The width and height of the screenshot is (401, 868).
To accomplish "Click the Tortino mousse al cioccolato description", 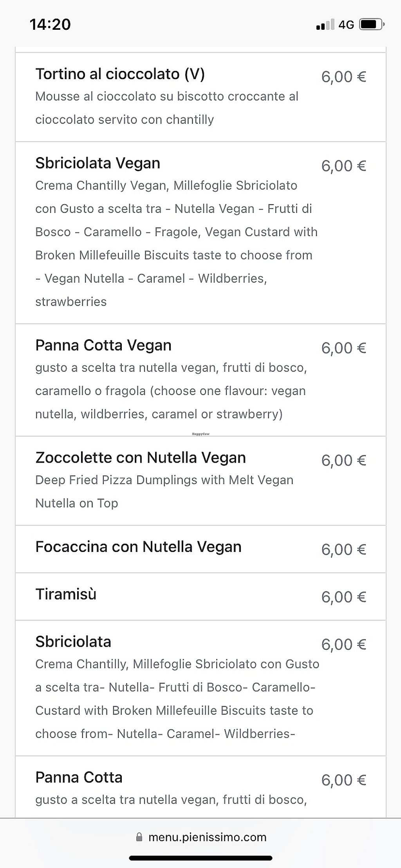I will point(166,108).
